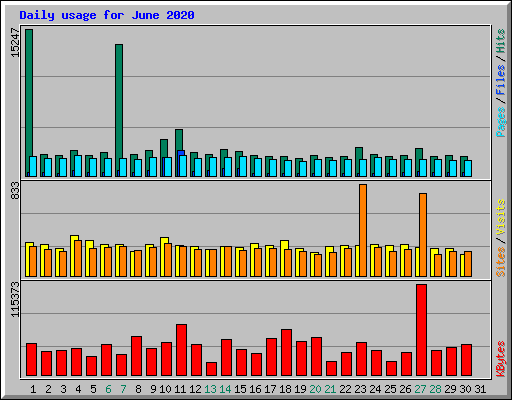Click green weekend day label 21
This screenshot has height=400, width=512.
pyautogui.click(x=330, y=389)
